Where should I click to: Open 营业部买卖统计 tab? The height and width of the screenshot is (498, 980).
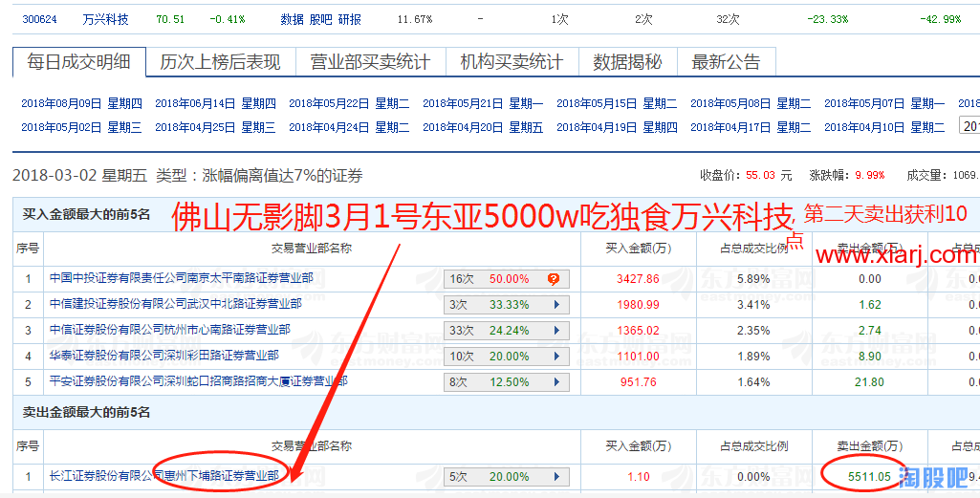point(370,62)
